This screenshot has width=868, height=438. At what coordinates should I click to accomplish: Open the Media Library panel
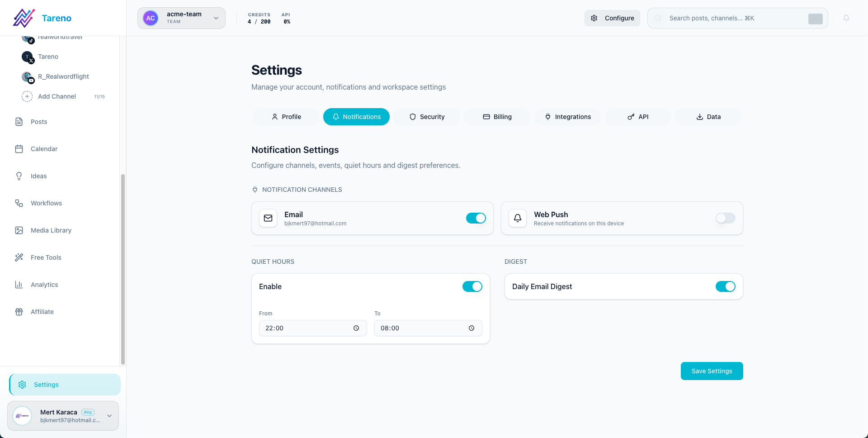click(51, 230)
